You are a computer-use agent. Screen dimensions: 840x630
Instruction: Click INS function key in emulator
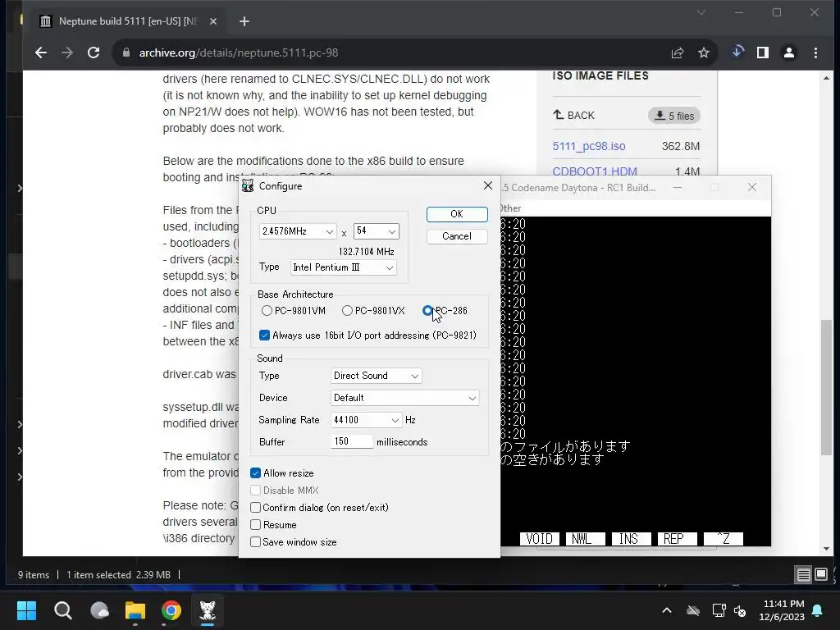pyautogui.click(x=632, y=539)
